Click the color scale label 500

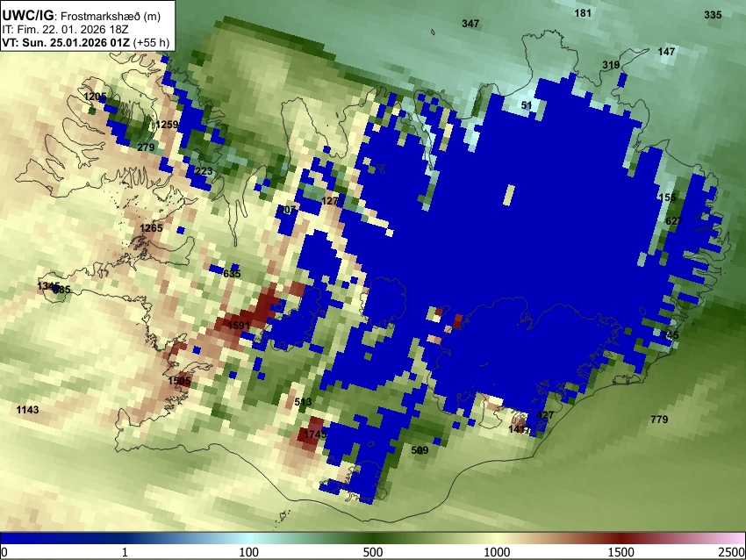(x=372, y=552)
